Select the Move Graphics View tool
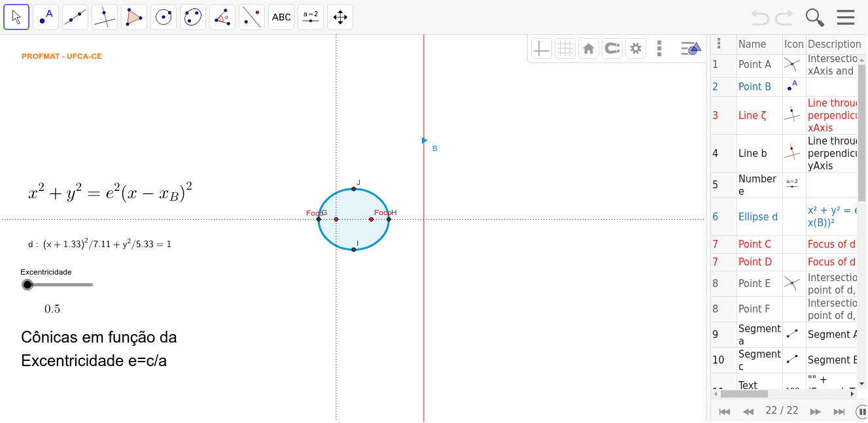Viewport: 868px width, 423px height. [340, 17]
